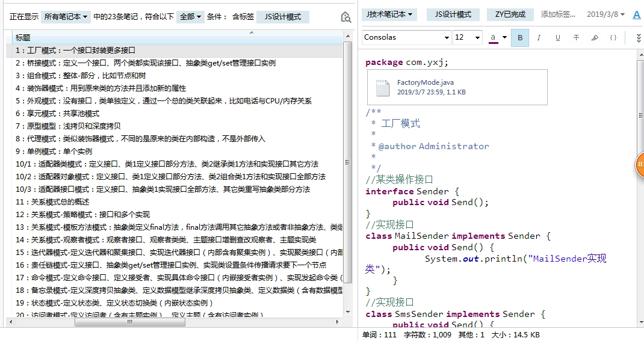This screenshot has width=644, height=341.
Task: Select the JS设计模式 tag on the note
Action: coord(453,14)
